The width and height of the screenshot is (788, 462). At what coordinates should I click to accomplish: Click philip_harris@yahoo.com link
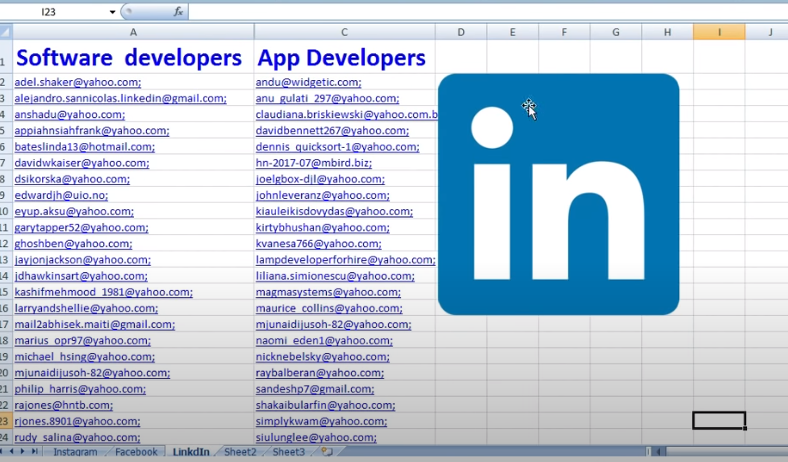click(80, 389)
